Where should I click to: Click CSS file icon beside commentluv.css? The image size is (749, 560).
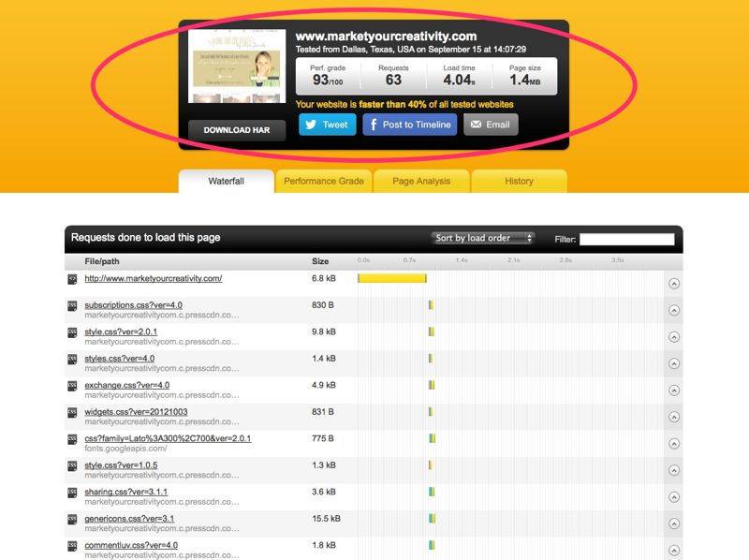[72, 546]
